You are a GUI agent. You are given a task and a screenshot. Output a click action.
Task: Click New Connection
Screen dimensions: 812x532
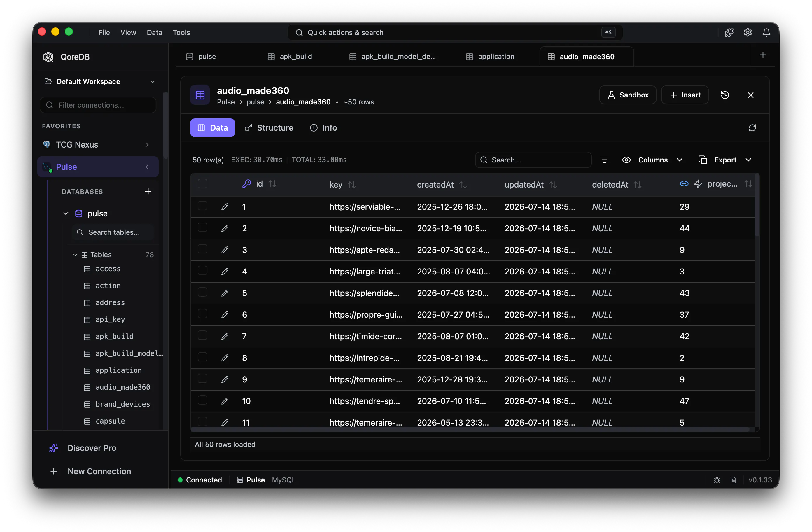pyautogui.click(x=91, y=471)
